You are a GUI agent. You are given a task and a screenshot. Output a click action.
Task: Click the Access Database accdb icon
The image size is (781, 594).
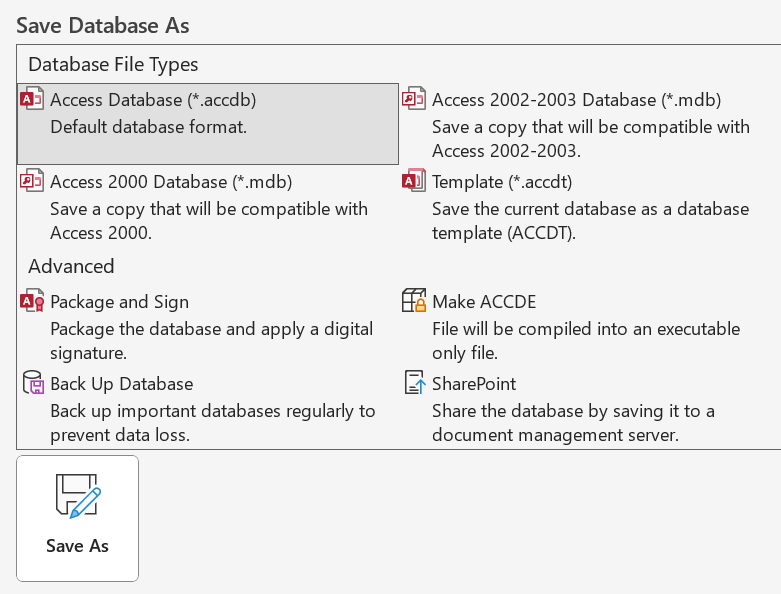31,99
